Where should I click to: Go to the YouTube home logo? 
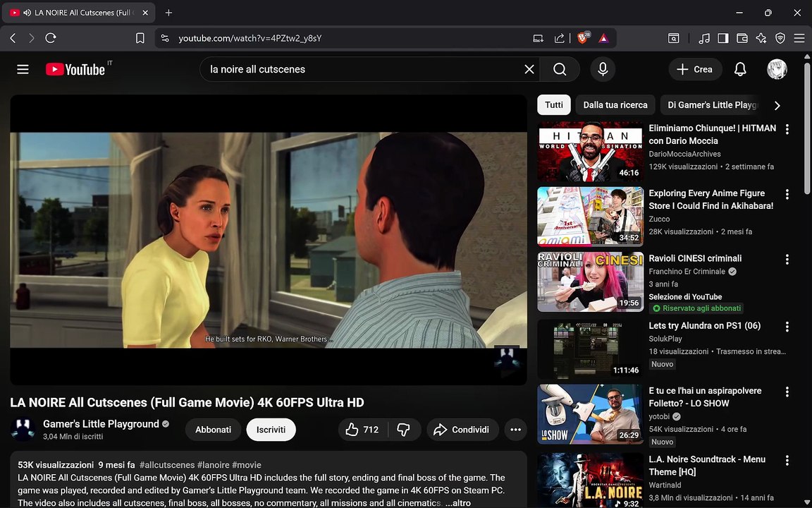[x=75, y=69]
